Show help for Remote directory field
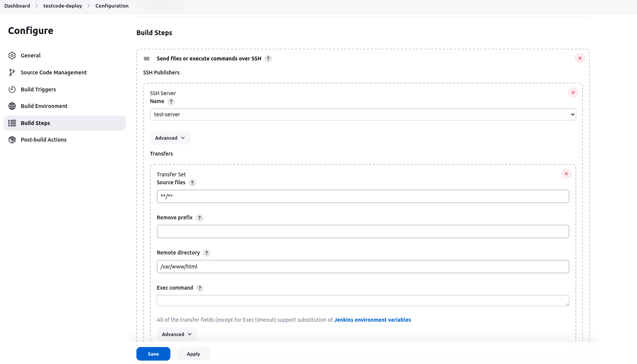Viewport: 637px width, 364px height. (x=207, y=253)
